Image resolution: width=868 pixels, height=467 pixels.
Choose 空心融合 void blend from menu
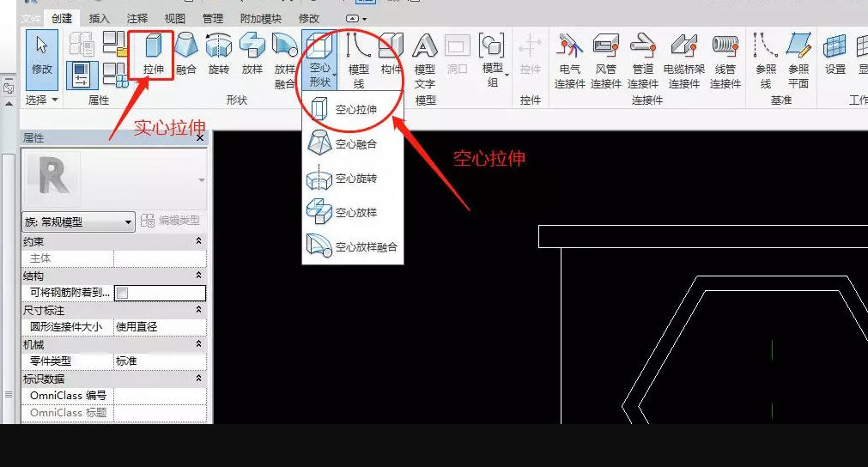(x=353, y=144)
